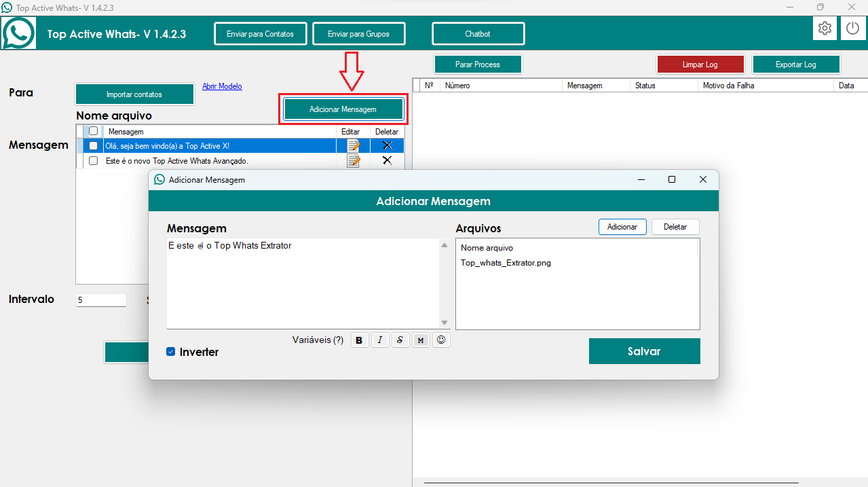The height and width of the screenshot is (487, 868).
Task: Minimize the Adicionar Mensagem dialog
Action: tap(641, 179)
